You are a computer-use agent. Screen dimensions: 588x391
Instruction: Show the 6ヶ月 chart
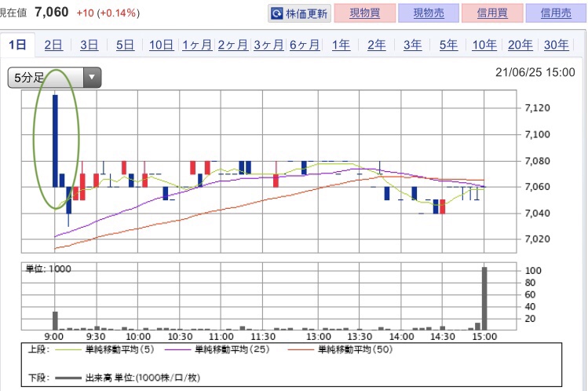click(x=305, y=45)
